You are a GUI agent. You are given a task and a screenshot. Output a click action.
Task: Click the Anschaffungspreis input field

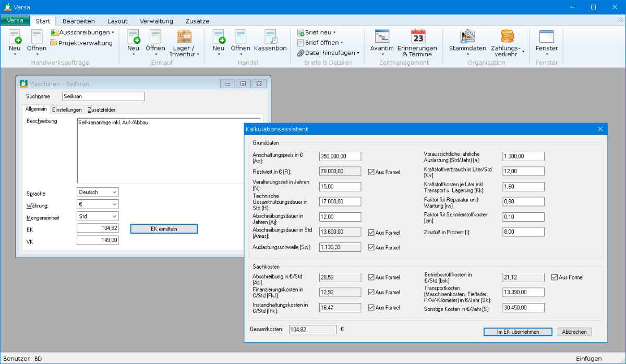pos(340,156)
